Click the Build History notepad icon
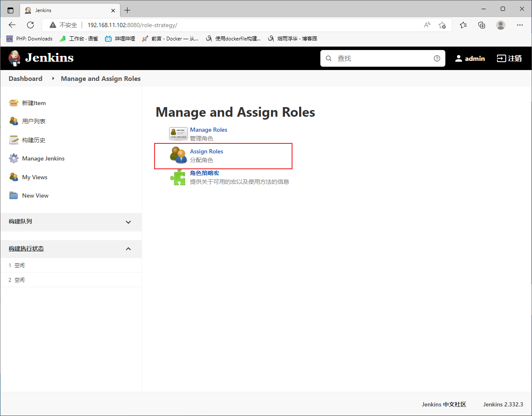This screenshot has height=416, width=532. pos(14,140)
